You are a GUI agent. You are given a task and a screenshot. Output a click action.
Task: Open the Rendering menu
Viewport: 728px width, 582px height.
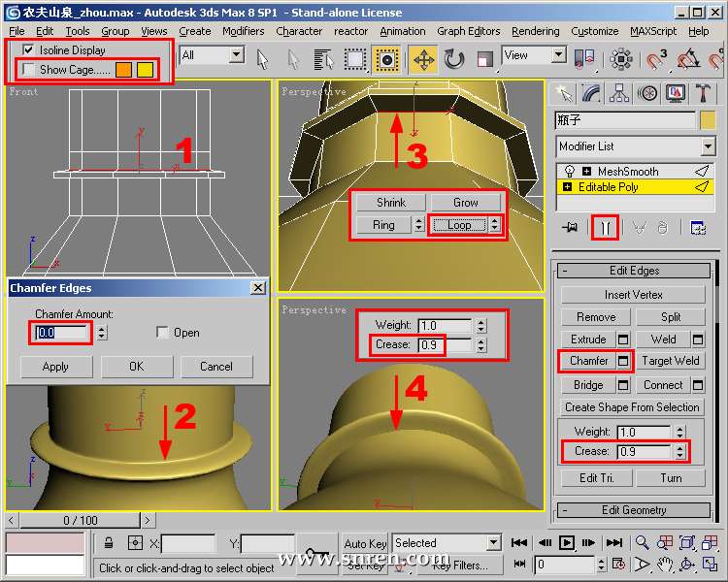coord(535,31)
